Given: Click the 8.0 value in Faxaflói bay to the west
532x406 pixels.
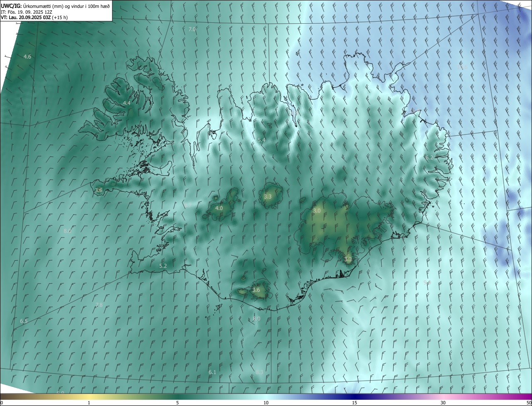Looking at the screenshot, I should click(x=67, y=231).
